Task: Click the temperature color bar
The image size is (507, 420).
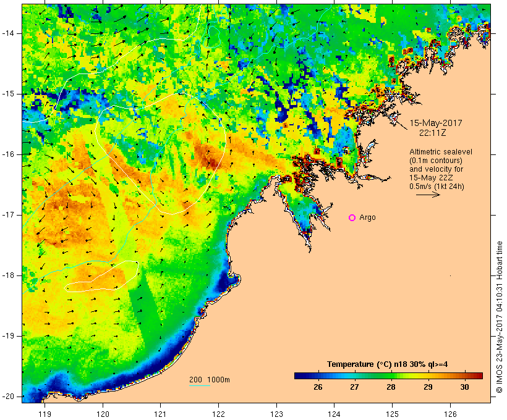Action: click(388, 376)
